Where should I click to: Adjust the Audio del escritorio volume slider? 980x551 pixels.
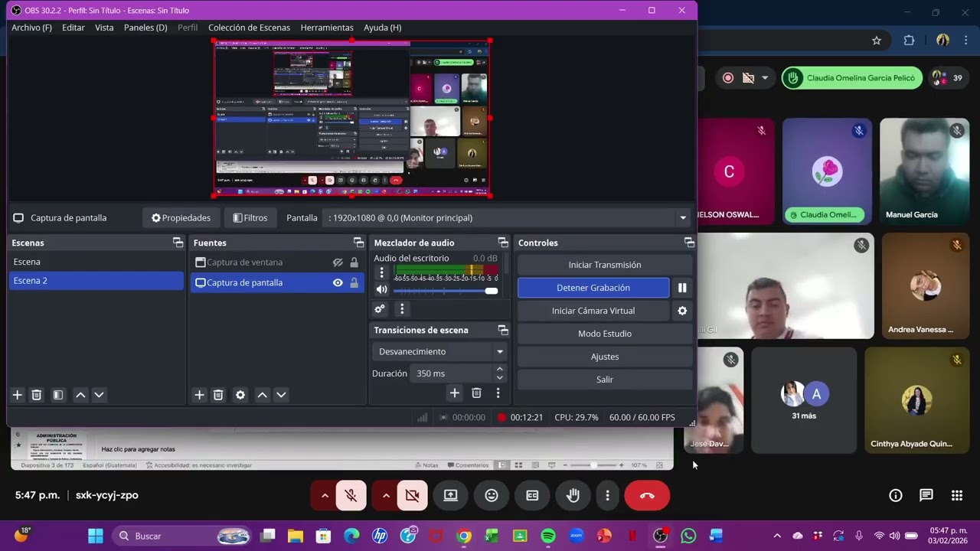(x=446, y=290)
